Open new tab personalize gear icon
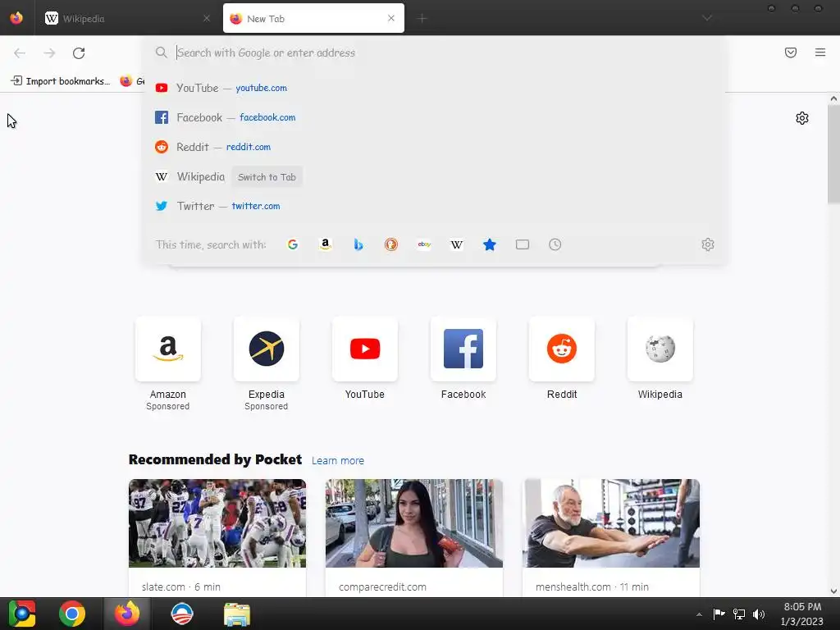The height and width of the screenshot is (630, 840). tap(802, 118)
